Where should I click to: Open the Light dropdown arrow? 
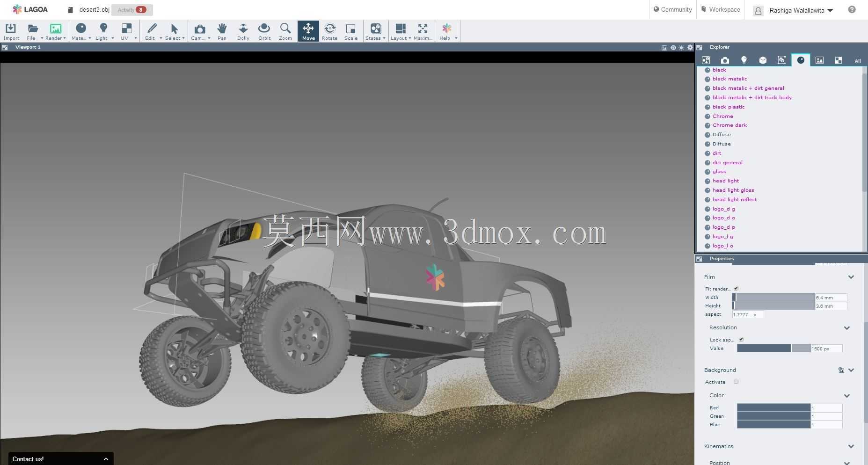coord(113,38)
